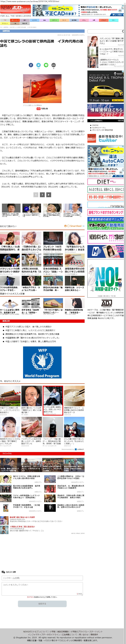This screenshot has height=644, width=126.
Task: Select the TOP navigation tab
Action: pos(5,20)
